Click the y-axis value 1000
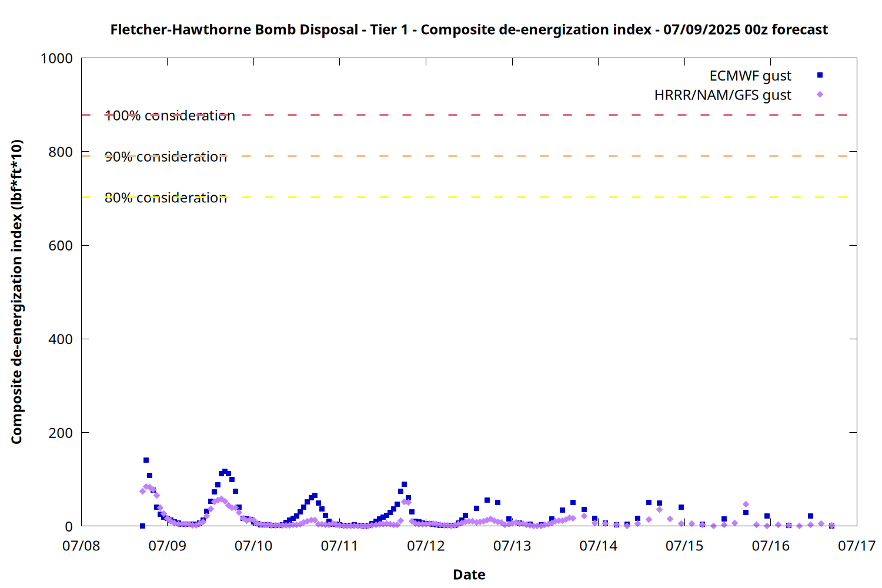Viewport: 882px width, 588px height. coord(56,59)
